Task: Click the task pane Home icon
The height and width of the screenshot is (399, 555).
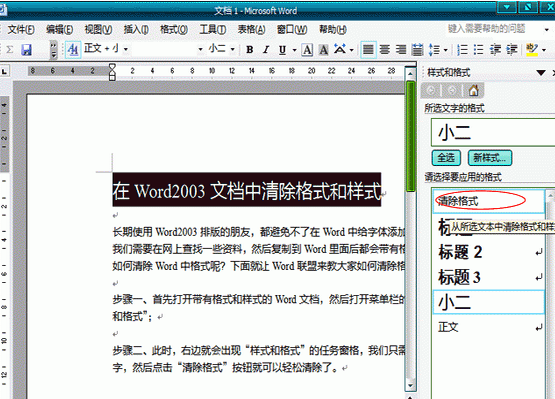Action: click(x=474, y=91)
